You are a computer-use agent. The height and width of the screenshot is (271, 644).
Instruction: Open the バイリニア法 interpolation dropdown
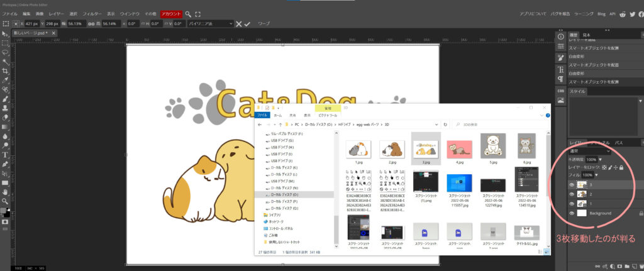point(210,23)
